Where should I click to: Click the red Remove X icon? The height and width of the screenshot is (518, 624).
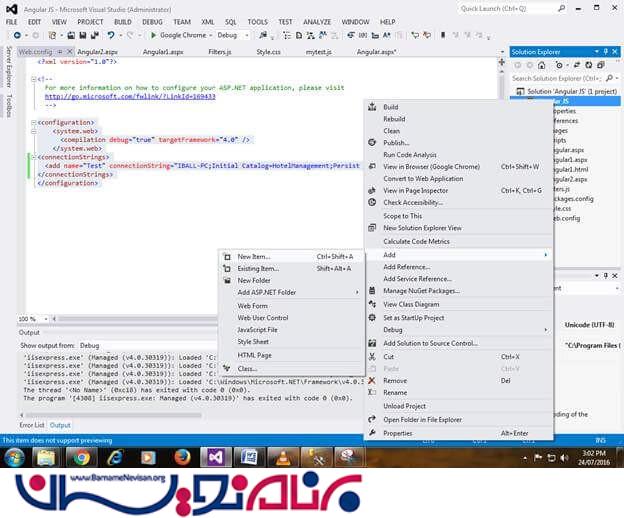click(372, 381)
